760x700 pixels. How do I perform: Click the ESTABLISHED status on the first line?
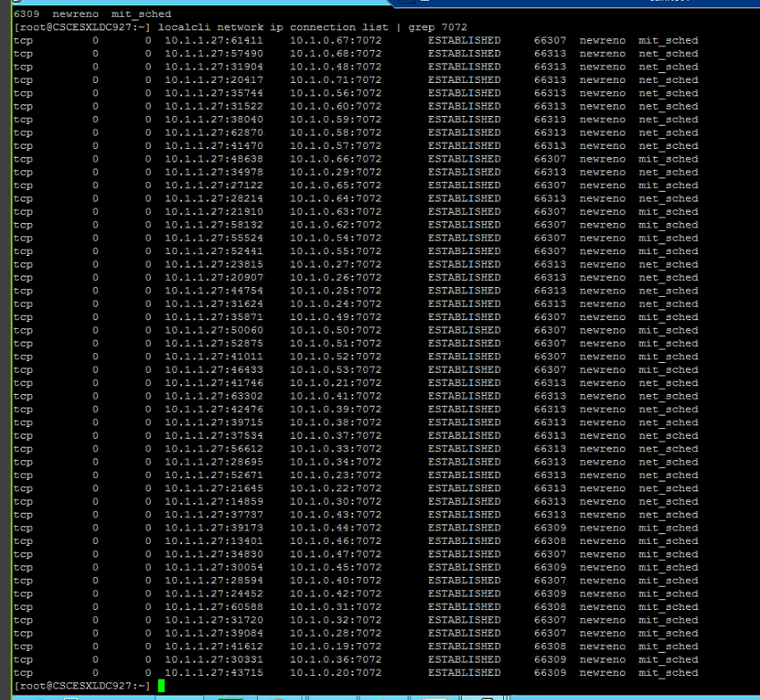pos(464,40)
